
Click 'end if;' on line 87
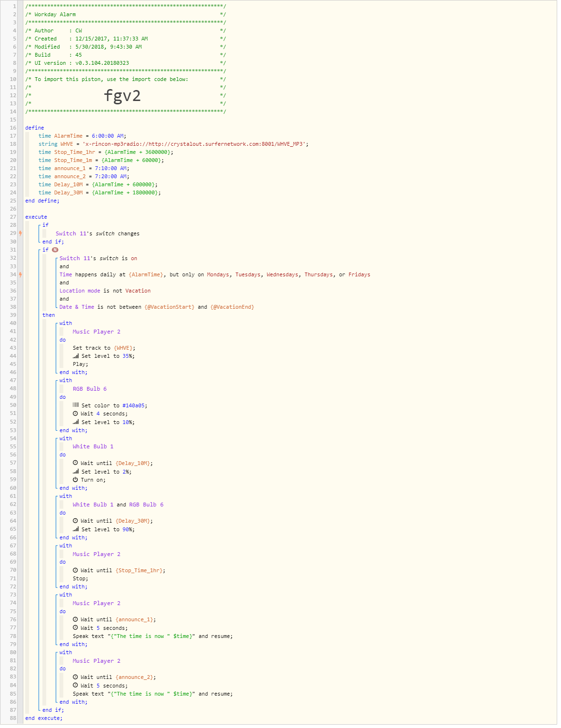(x=53, y=710)
